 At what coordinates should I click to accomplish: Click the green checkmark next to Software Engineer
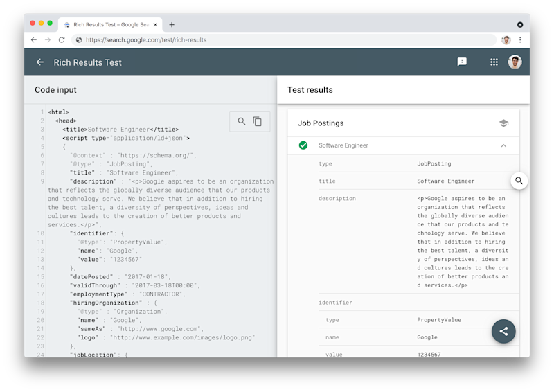[303, 145]
